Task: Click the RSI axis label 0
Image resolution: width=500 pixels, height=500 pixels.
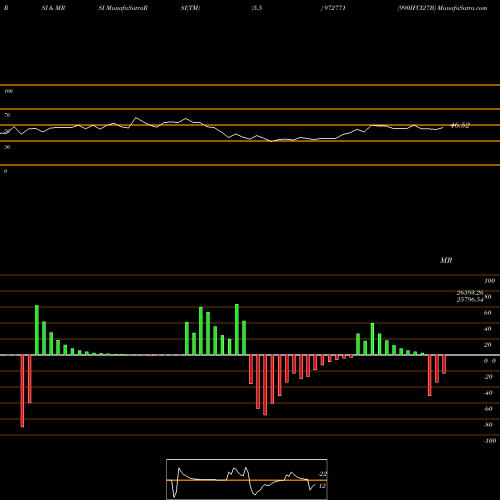Action: point(5,171)
